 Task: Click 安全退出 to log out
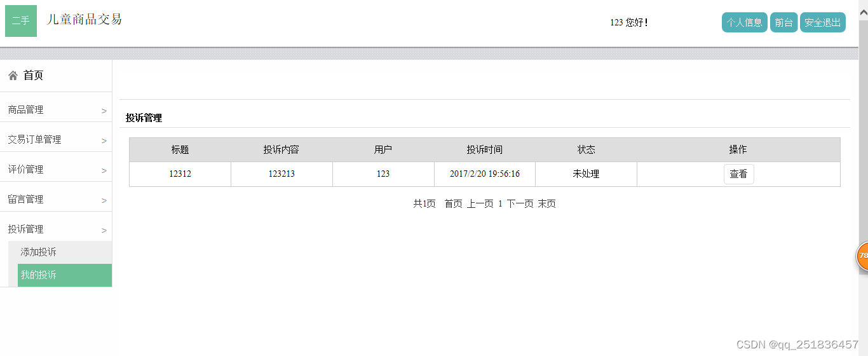(x=822, y=22)
